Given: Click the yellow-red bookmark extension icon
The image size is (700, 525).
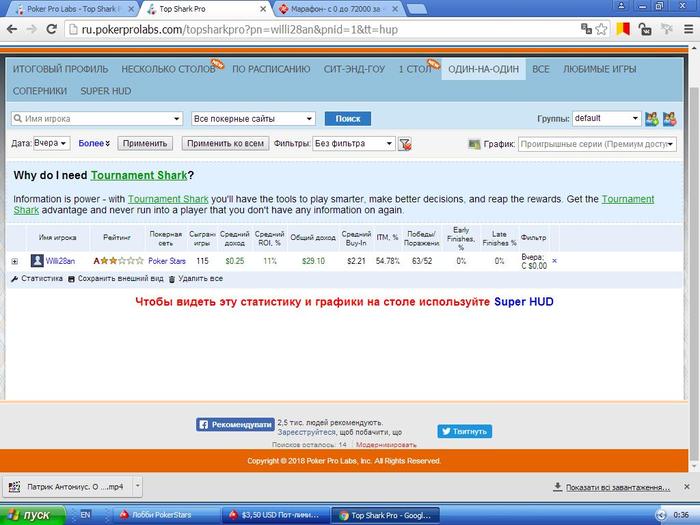Looking at the screenshot, I should point(623,29).
